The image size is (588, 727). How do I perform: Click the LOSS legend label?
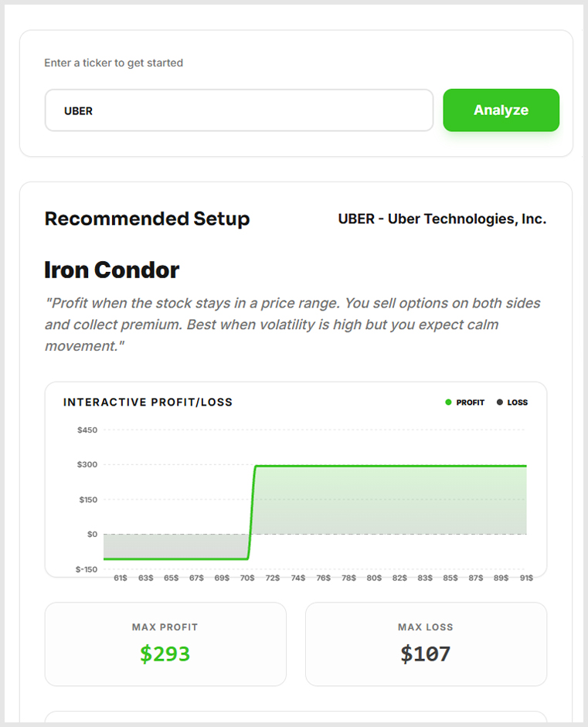tap(518, 403)
